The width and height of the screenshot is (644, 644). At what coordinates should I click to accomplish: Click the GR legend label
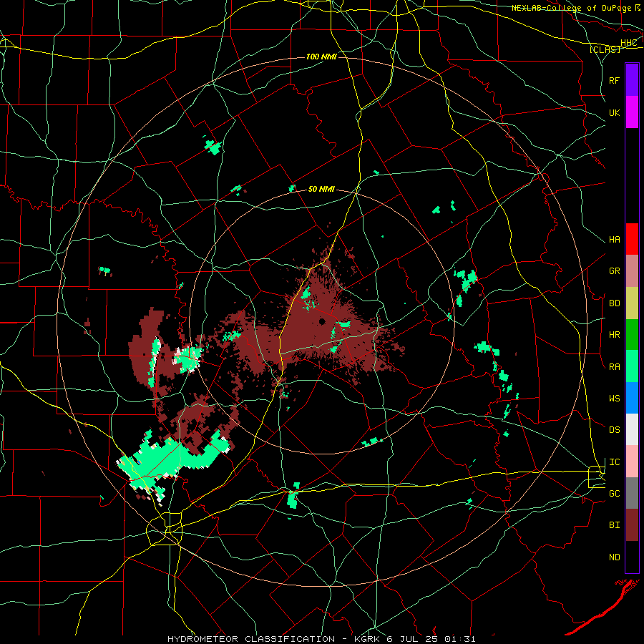pyautogui.click(x=614, y=271)
